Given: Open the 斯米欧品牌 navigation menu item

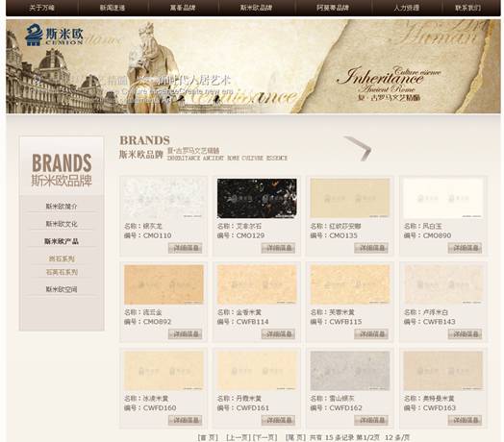Looking at the screenshot, I should [x=256, y=8].
